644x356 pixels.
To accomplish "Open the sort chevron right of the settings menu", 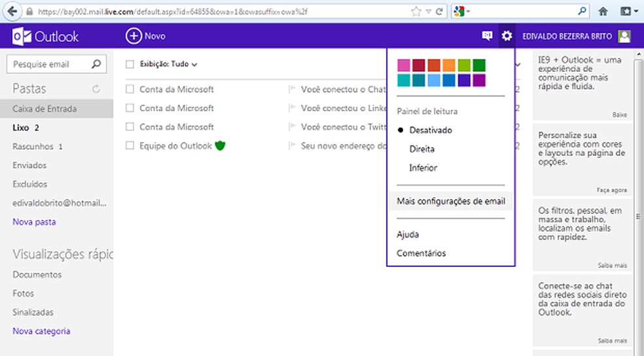I will (518, 65).
